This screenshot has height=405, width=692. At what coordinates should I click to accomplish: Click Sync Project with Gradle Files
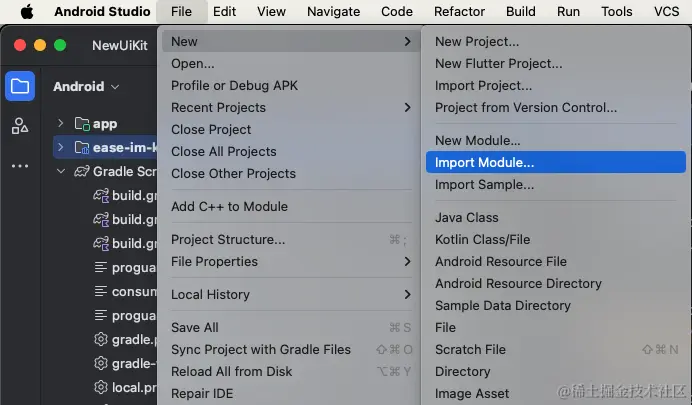click(x=261, y=350)
